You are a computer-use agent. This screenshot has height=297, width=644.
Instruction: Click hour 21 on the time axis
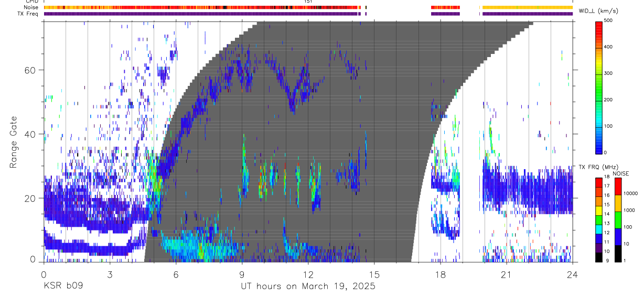click(x=506, y=274)
